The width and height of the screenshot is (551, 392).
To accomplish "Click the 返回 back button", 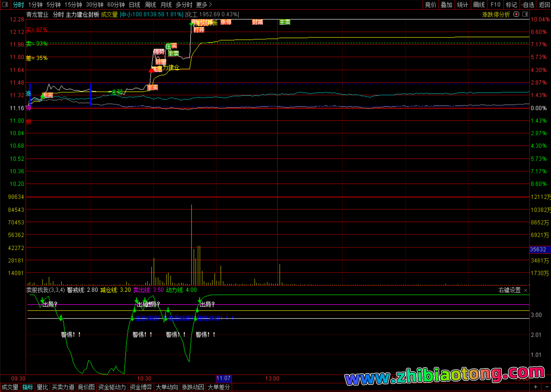I will tap(544, 5).
